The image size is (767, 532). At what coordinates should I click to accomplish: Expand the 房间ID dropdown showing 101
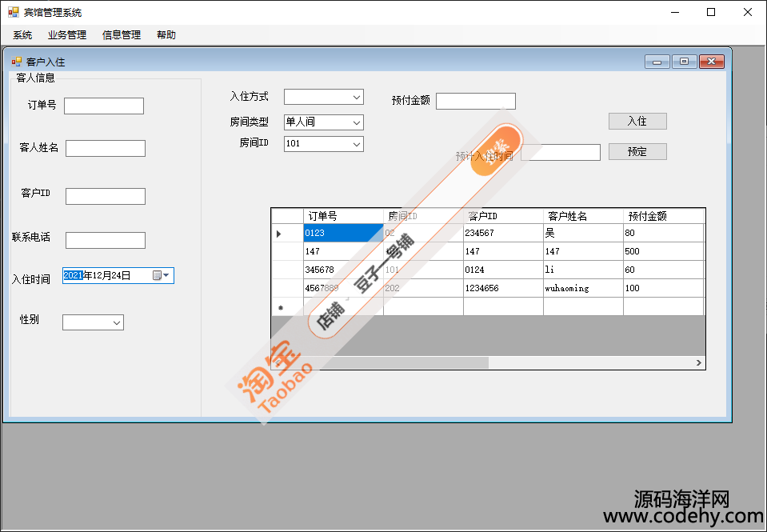[357, 144]
